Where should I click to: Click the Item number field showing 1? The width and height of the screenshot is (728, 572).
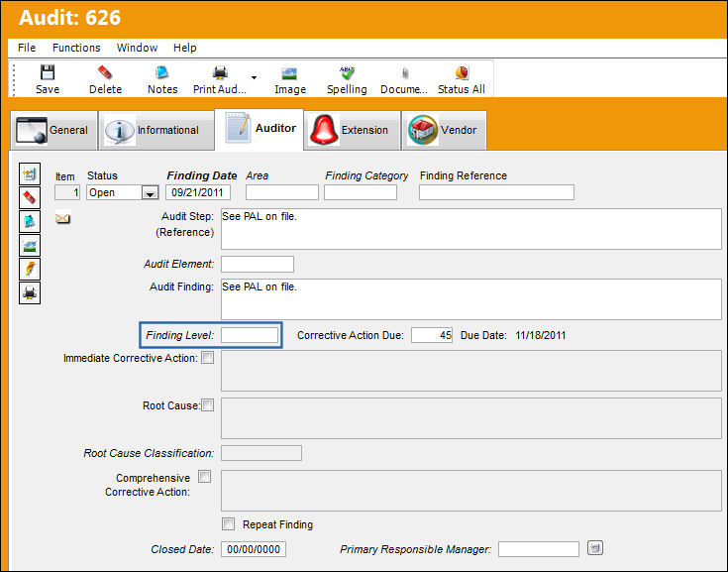(x=67, y=192)
